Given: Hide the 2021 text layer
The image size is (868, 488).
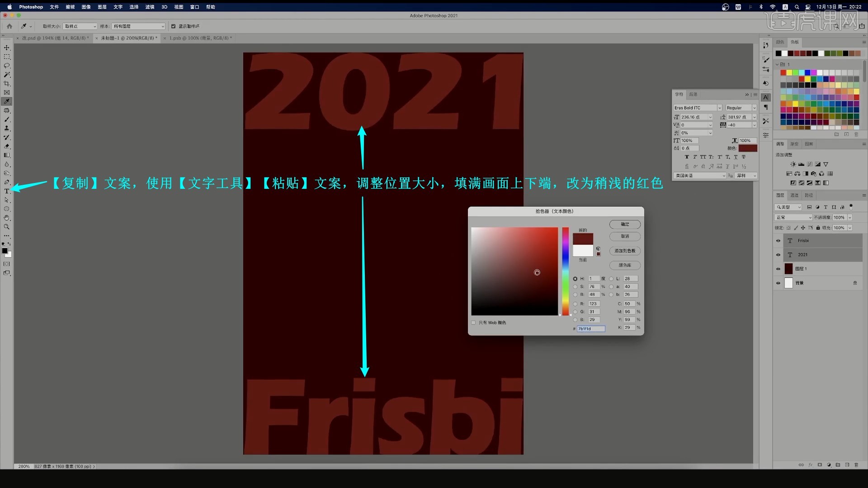Looking at the screenshot, I should 778,255.
